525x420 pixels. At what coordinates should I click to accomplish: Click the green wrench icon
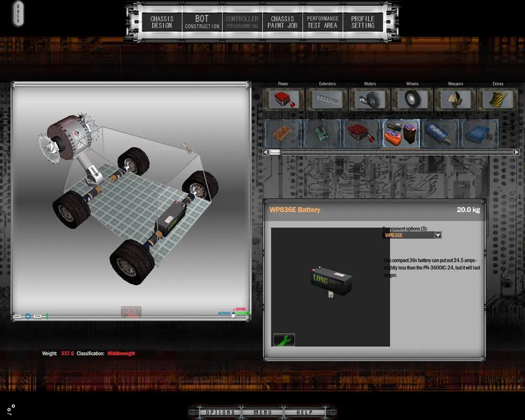pos(284,340)
